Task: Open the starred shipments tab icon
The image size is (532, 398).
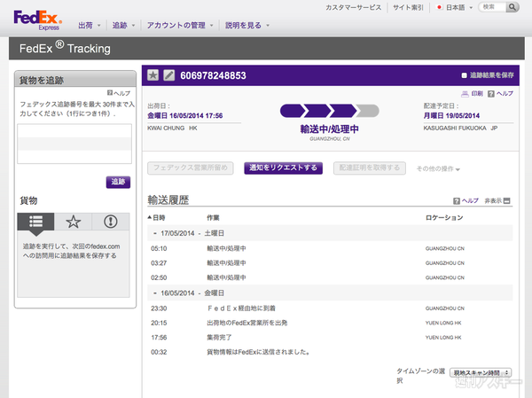Action: 74,222
